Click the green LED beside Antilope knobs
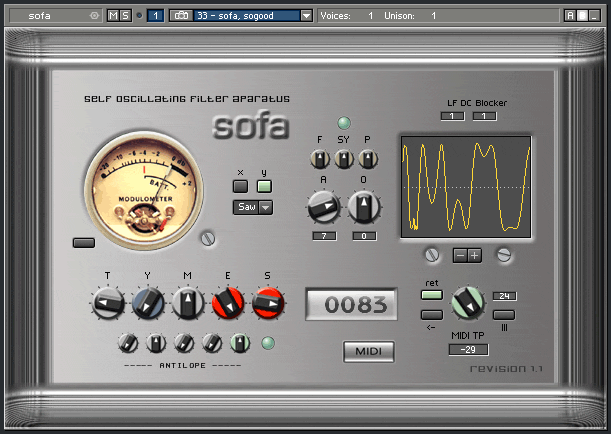Image resolution: width=611 pixels, height=434 pixels. [x=268, y=343]
